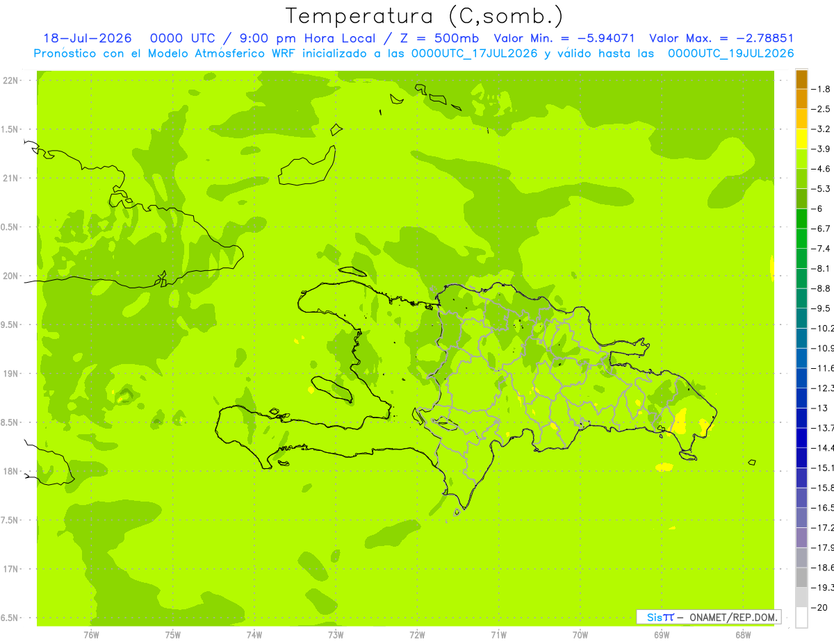Click the 18N latitude axis label
834x644 pixels.
pos(11,471)
